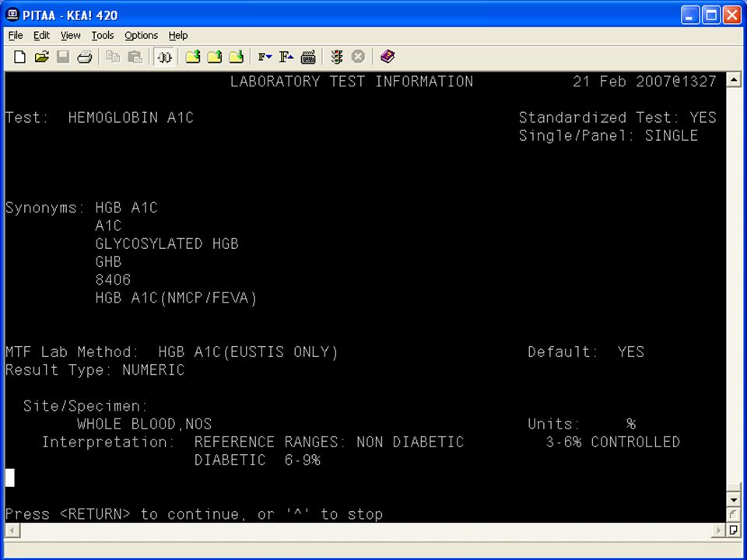Click the folder icon with the two-way arrow
The image size is (747, 560).
tap(193, 57)
